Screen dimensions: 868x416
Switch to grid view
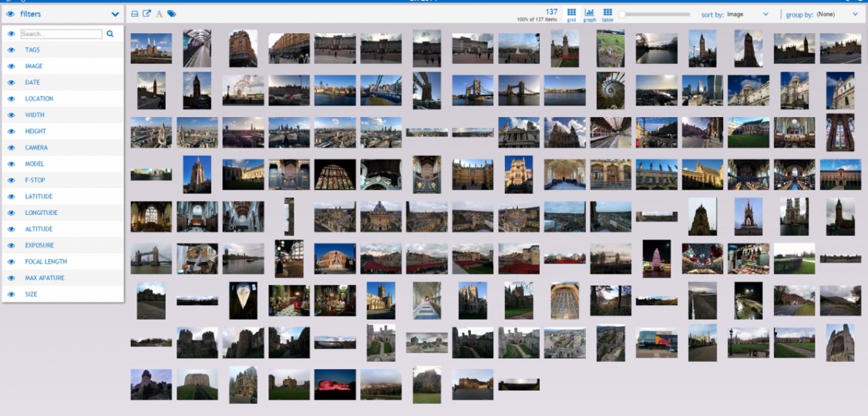coord(571,15)
